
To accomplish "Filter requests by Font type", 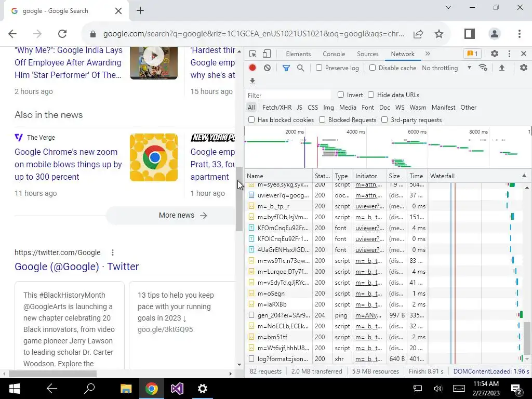I will 368,107.
